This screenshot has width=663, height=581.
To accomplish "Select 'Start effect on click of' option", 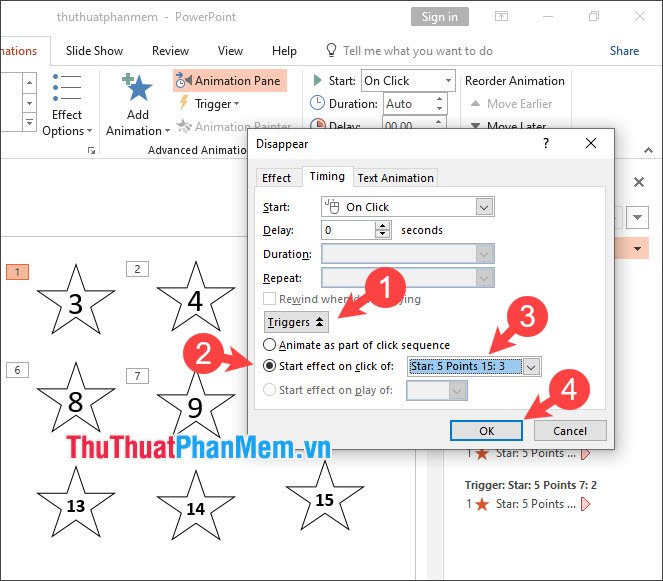I will pyautogui.click(x=269, y=366).
